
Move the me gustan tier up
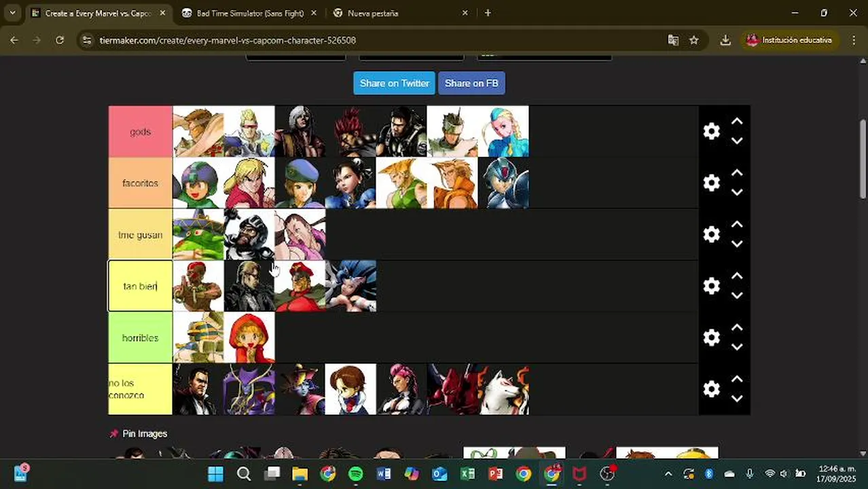(737, 225)
